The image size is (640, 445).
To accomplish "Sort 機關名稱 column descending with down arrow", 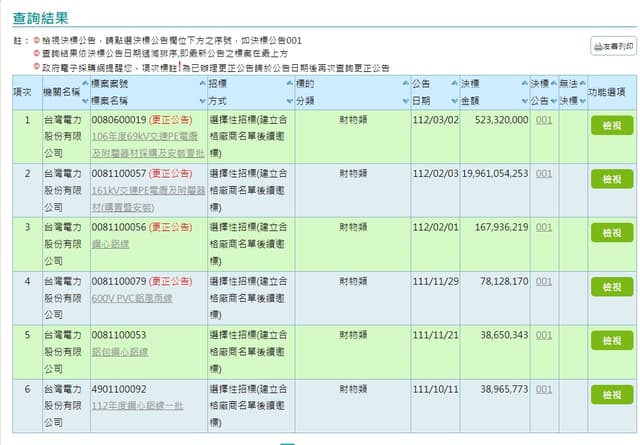I will click(x=85, y=101).
